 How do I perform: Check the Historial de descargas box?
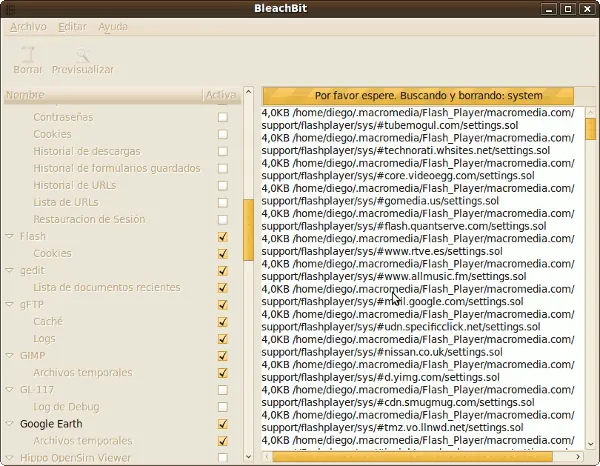[223, 151]
